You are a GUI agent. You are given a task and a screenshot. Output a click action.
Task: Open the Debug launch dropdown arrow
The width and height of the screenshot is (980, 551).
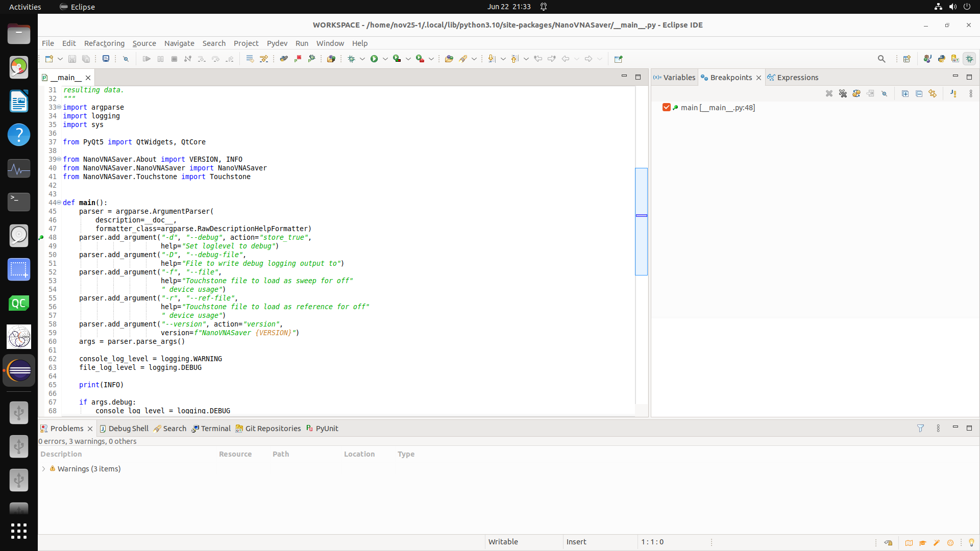pos(362,59)
